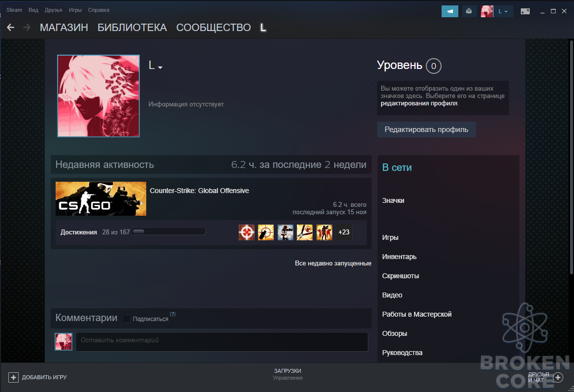The height and width of the screenshot is (392, 574).
Task: Go back using the left arrow
Action: (x=11, y=28)
